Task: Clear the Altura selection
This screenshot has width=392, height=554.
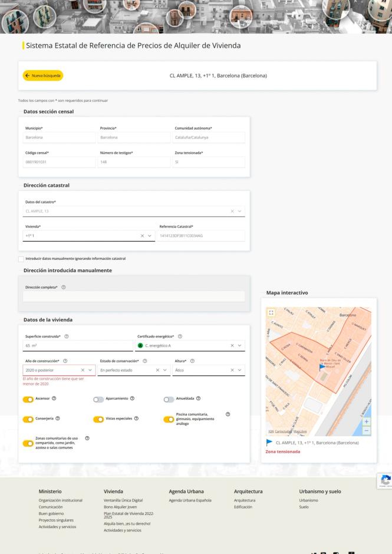Action: tap(232, 370)
